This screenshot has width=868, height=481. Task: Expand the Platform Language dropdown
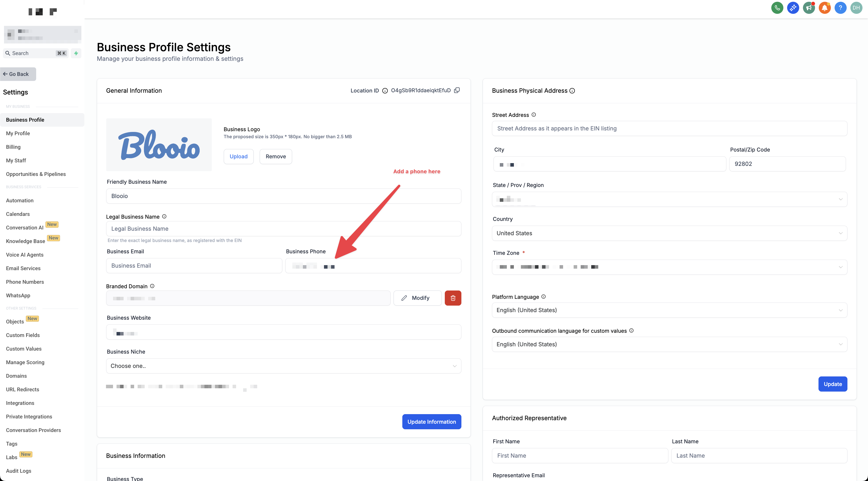coord(669,310)
